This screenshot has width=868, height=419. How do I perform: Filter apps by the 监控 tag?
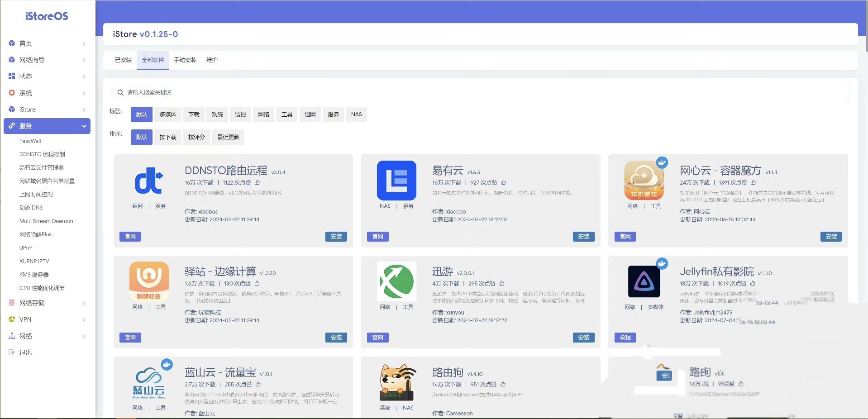241,114
